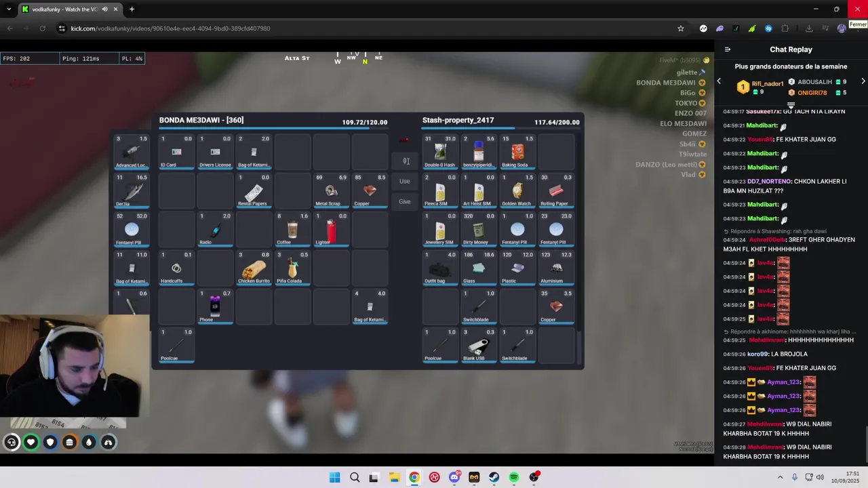The image size is (868, 488).
Task: Click the browser address bar URL
Action: pyautogui.click(x=170, y=28)
